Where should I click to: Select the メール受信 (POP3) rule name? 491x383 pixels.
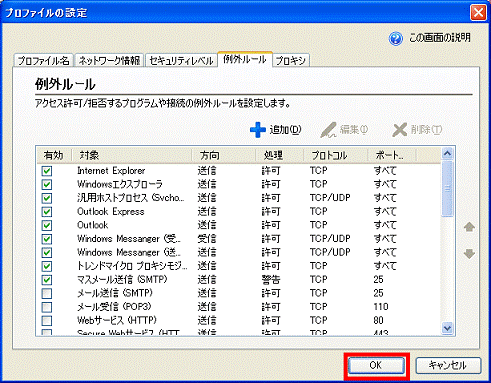114,307
